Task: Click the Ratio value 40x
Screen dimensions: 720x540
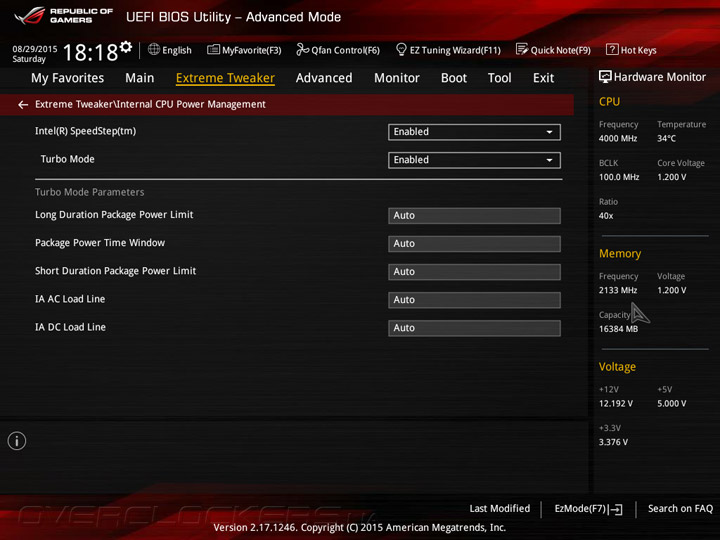Action: point(606,216)
